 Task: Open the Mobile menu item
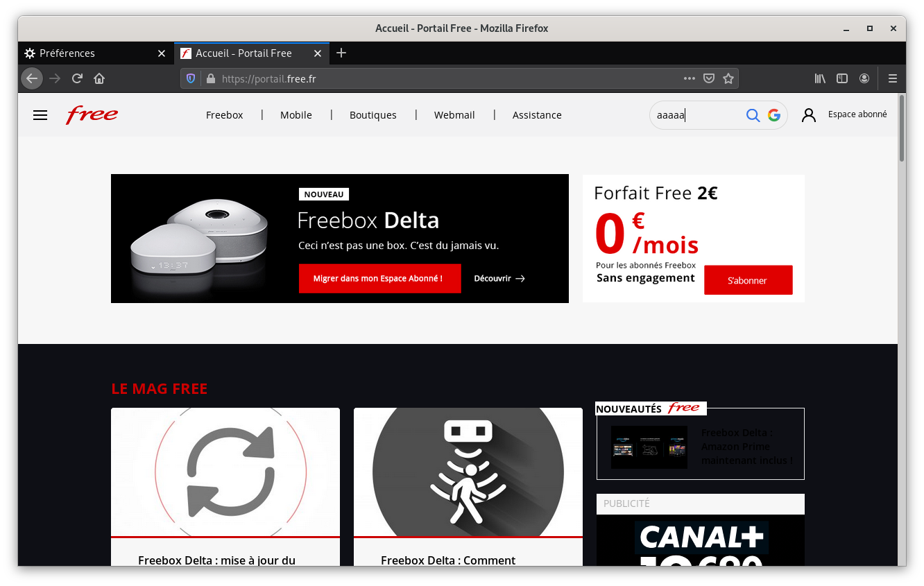(296, 115)
